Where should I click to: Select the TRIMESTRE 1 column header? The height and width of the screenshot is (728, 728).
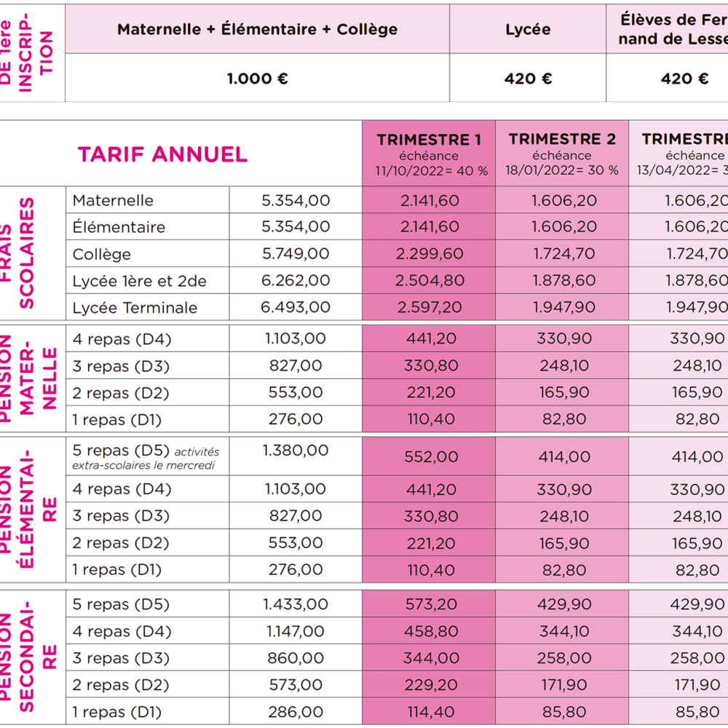click(429, 154)
